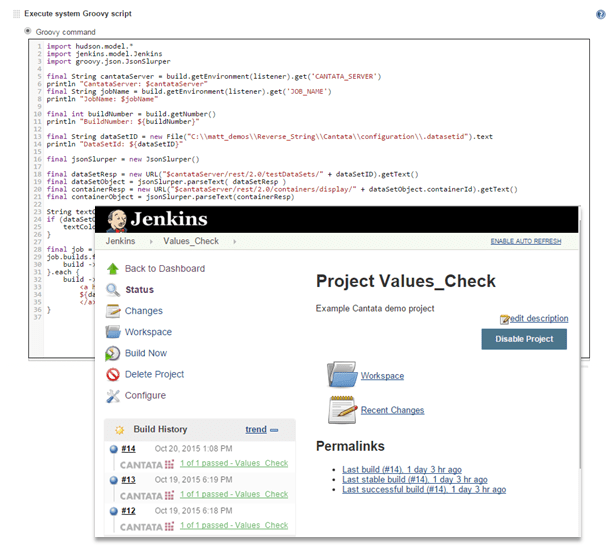Viewport: 613px width, 547px height.
Task: Click the Build Now clock icon
Action: [113, 353]
